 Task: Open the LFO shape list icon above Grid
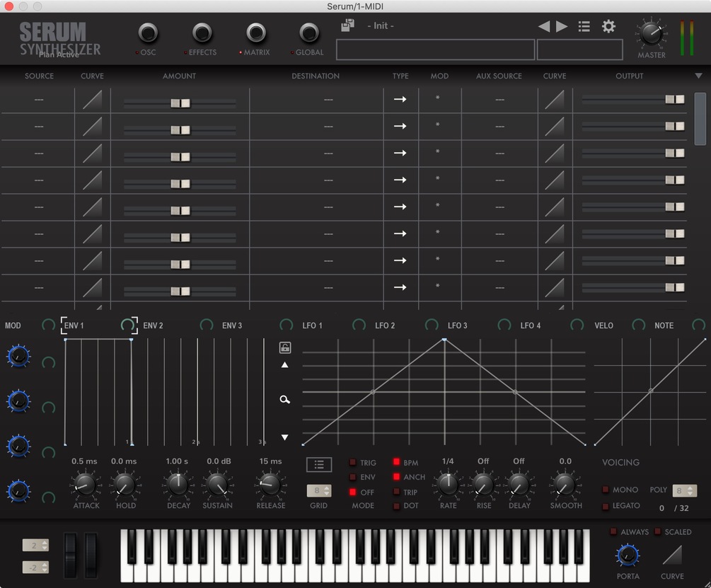[319, 464]
